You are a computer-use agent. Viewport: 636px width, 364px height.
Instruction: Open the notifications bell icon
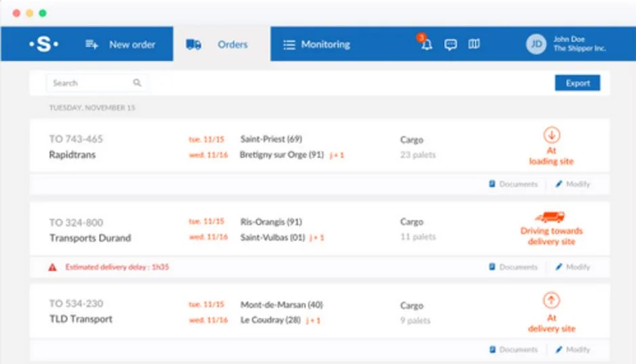(426, 44)
